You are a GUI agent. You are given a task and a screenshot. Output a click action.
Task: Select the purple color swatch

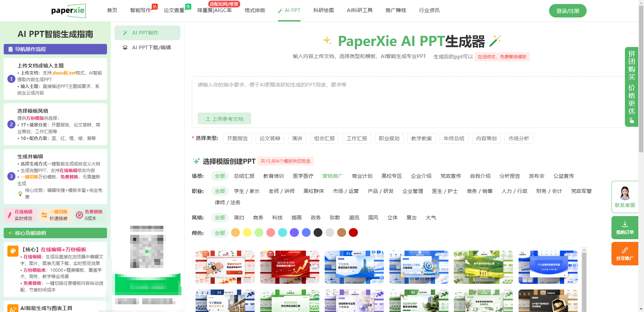coord(294,233)
